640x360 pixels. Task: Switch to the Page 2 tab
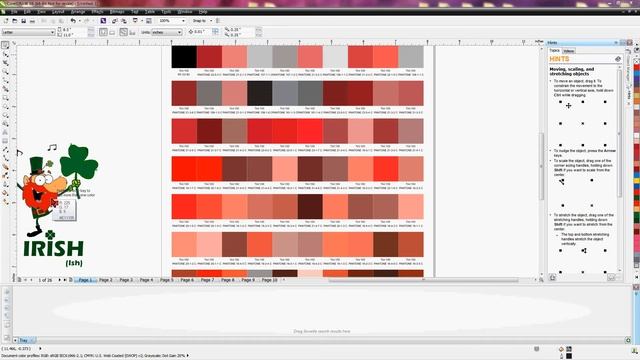(105, 280)
